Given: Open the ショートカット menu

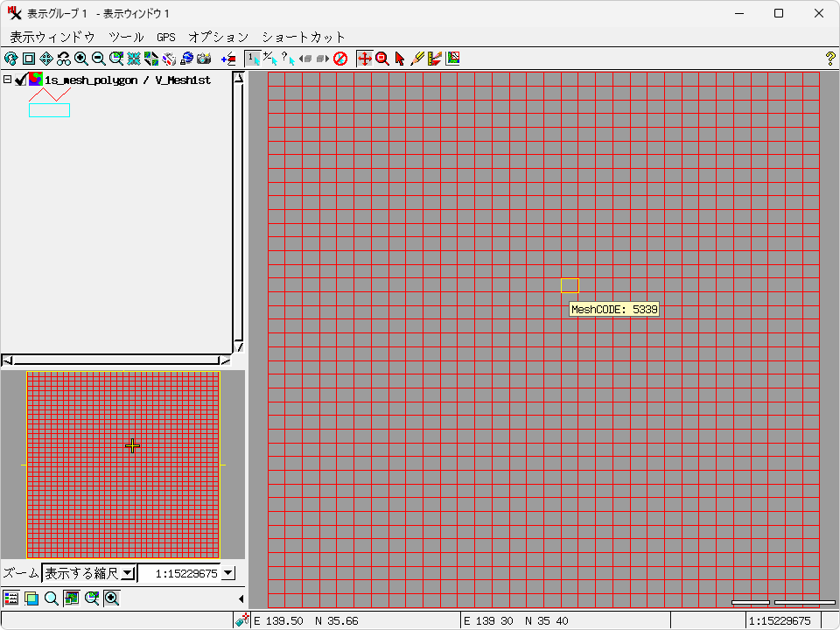Looking at the screenshot, I should 304,37.
